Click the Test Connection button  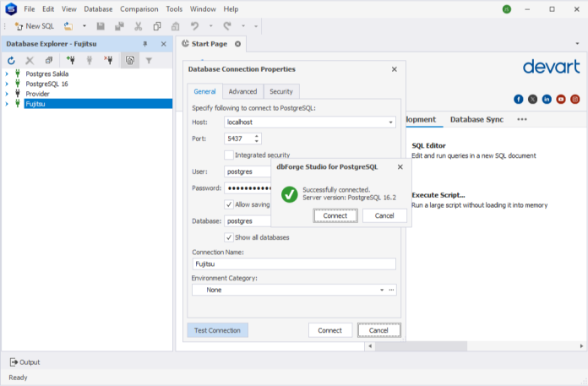(x=217, y=330)
